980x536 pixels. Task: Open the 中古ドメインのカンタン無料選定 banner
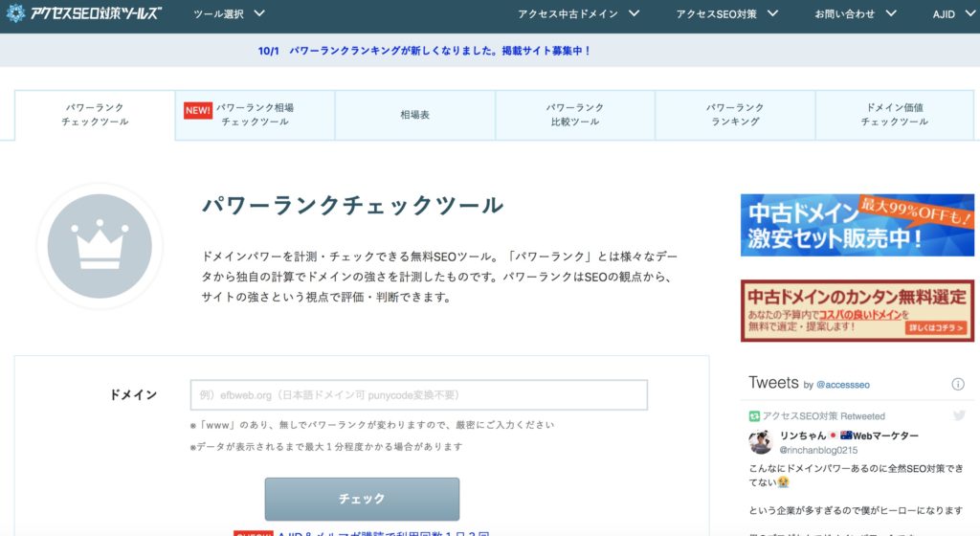click(857, 310)
